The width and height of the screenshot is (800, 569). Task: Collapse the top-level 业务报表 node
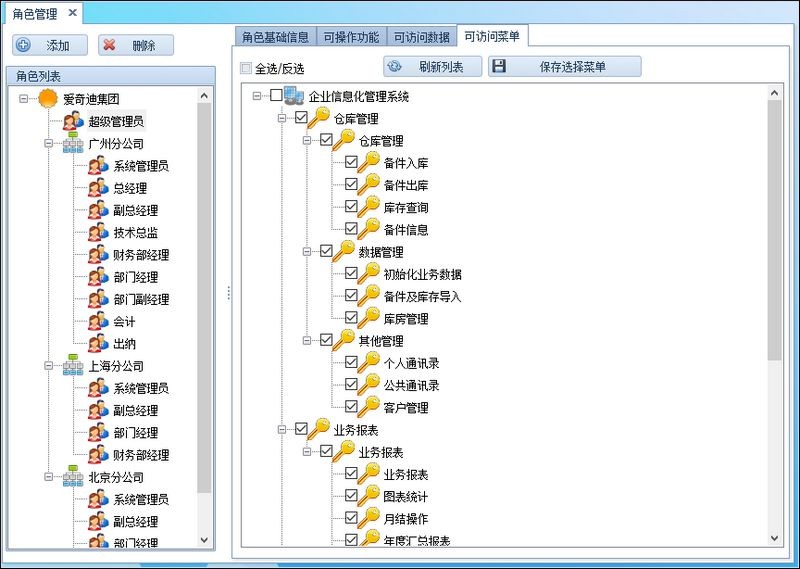click(282, 430)
